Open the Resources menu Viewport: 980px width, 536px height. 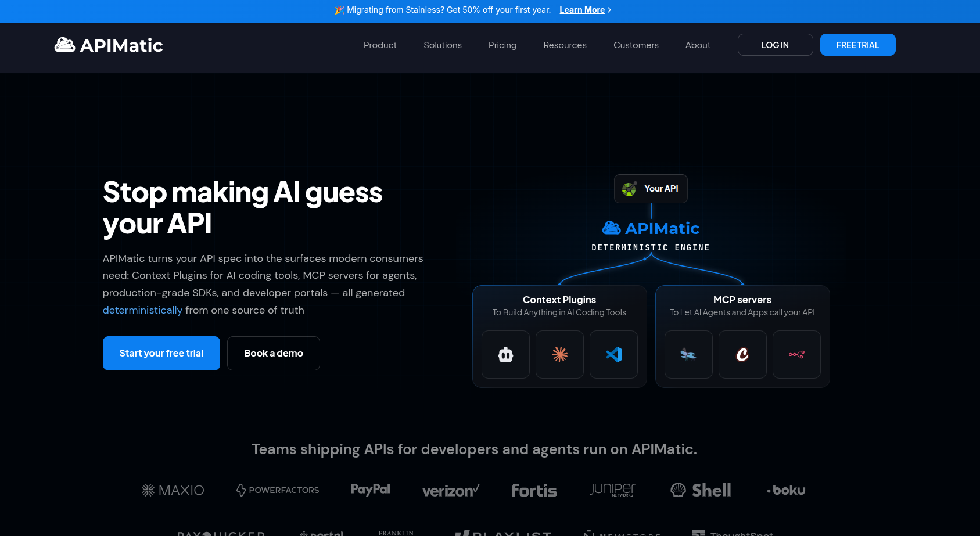click(x=565, y=45)
